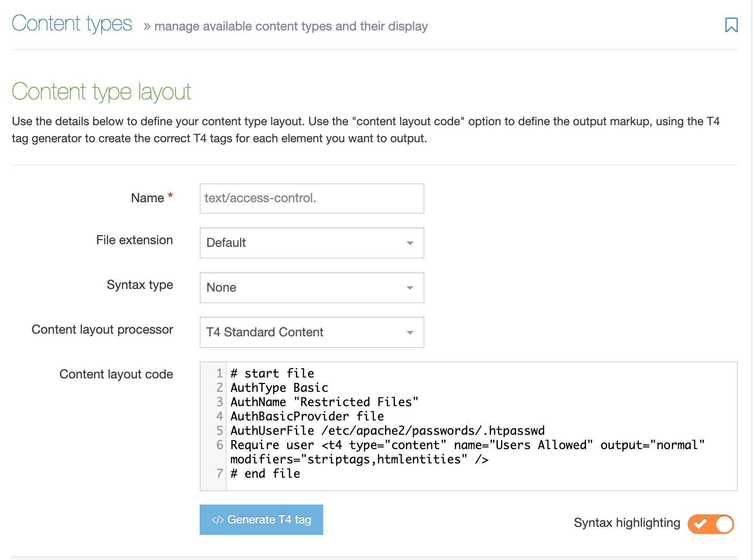Select the 'AuthBasicProvider file' code line
Image resolution: width=753 pixels, height=560 pixels.
pos(307,416)
